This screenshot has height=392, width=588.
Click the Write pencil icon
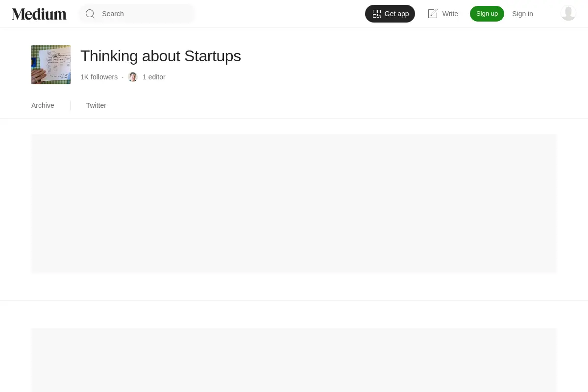pos(433,14)
